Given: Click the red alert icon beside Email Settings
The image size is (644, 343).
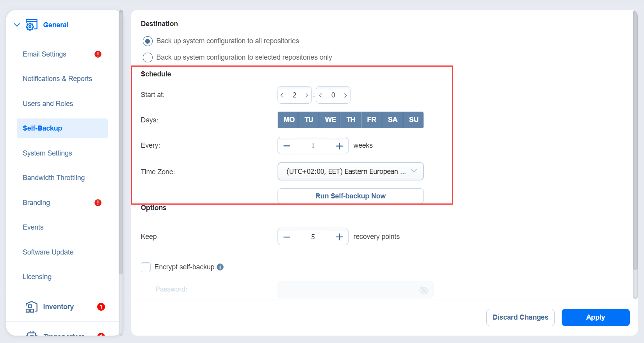Looking at the screenshot, I should point(98,54).
